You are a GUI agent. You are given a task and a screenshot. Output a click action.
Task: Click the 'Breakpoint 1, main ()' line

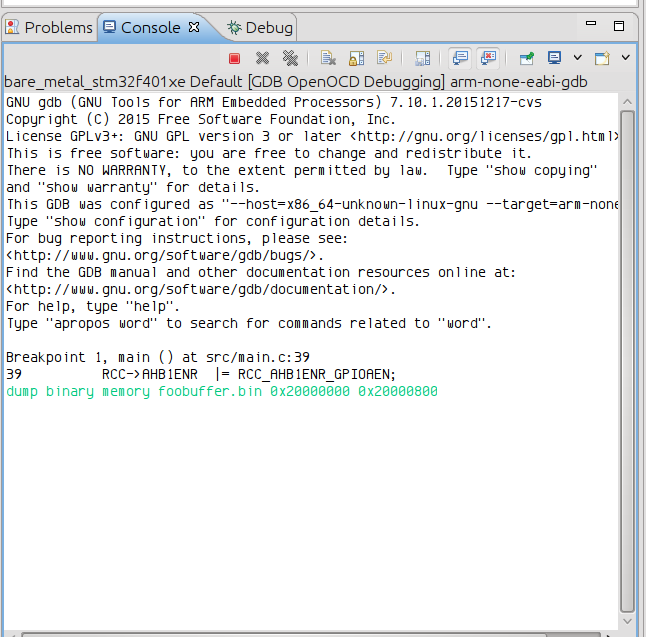[x=158, y=357]
